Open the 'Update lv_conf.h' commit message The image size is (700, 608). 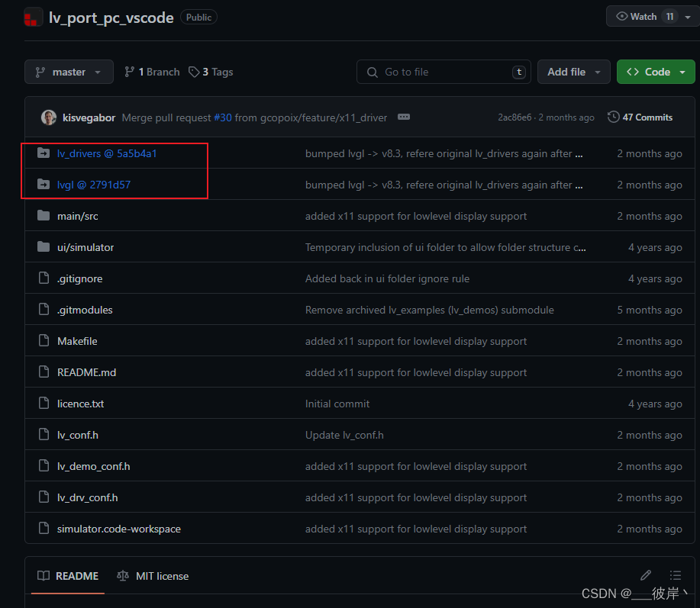(x=344, y=435)
